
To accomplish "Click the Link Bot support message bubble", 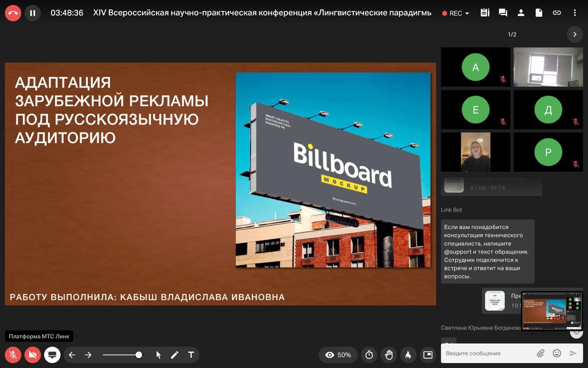I will pos(487,252).
